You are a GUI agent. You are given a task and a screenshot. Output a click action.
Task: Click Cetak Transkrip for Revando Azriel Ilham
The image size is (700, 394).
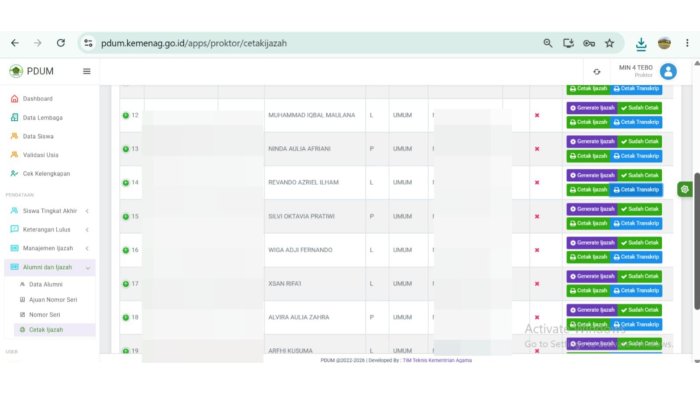(636, 190)
